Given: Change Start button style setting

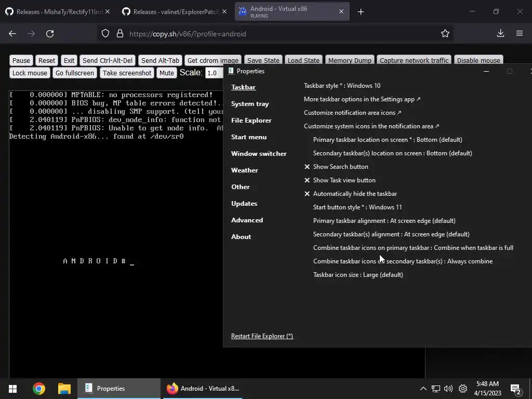Looking at the screenshot, I should pos(357,207).
